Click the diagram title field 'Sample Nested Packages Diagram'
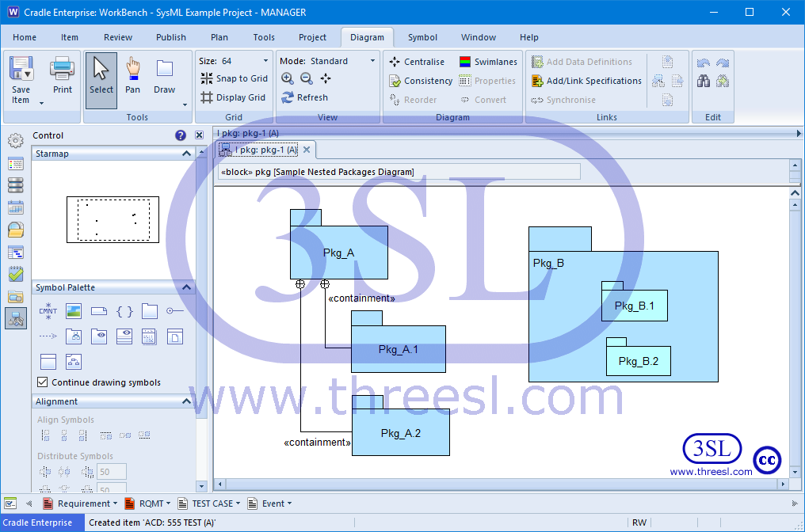Viewport: 805px width, 532px height. (399, 172)
